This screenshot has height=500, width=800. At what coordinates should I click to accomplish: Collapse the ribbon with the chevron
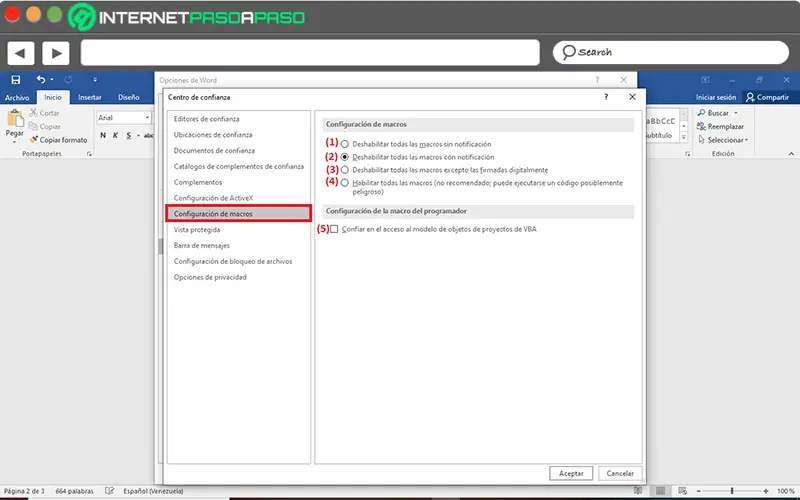pyautogui.click(x=791, y=154)
